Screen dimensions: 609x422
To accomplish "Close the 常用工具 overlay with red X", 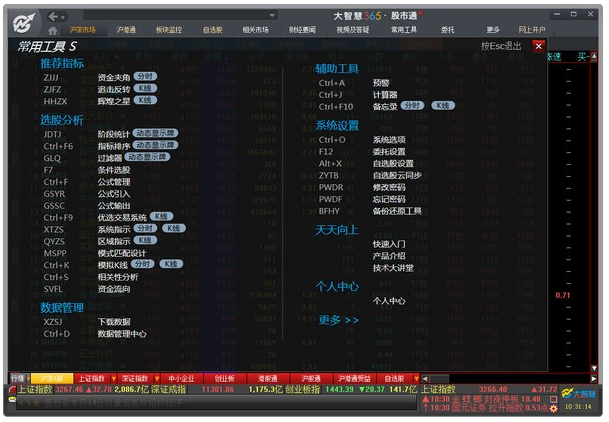I will 538,46.
